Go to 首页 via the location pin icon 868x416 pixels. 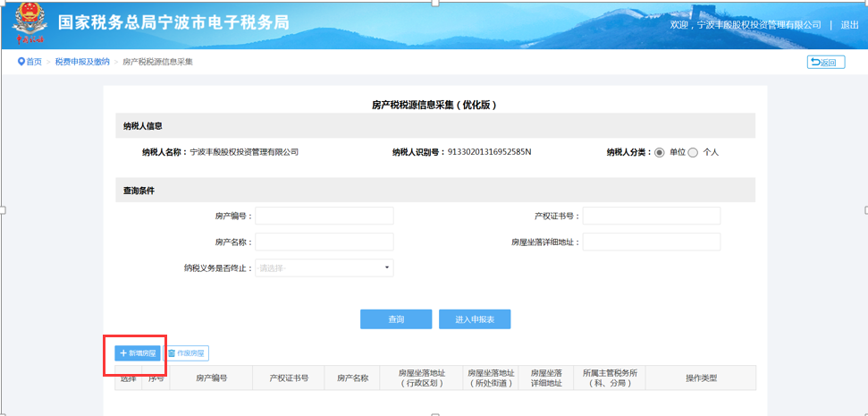(x=21, y=62)
